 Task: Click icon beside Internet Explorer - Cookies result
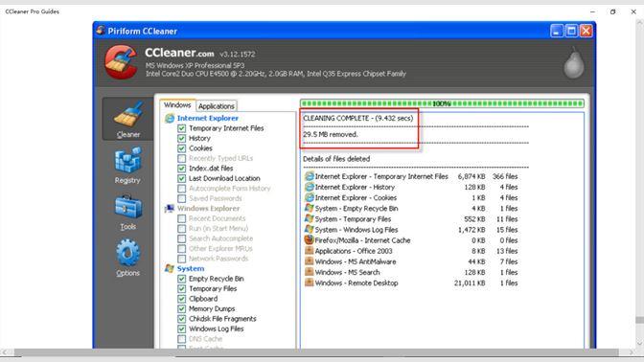point(309,197)
